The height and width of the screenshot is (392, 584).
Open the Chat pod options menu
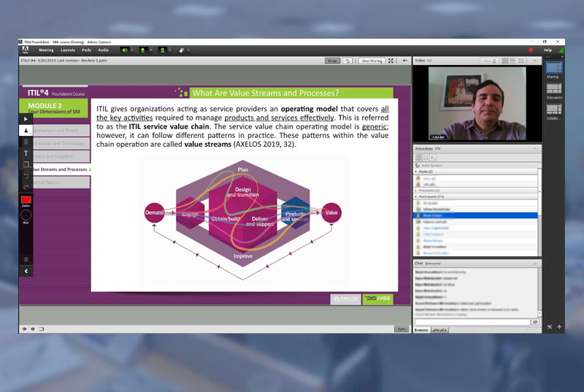tap(535, 264)
